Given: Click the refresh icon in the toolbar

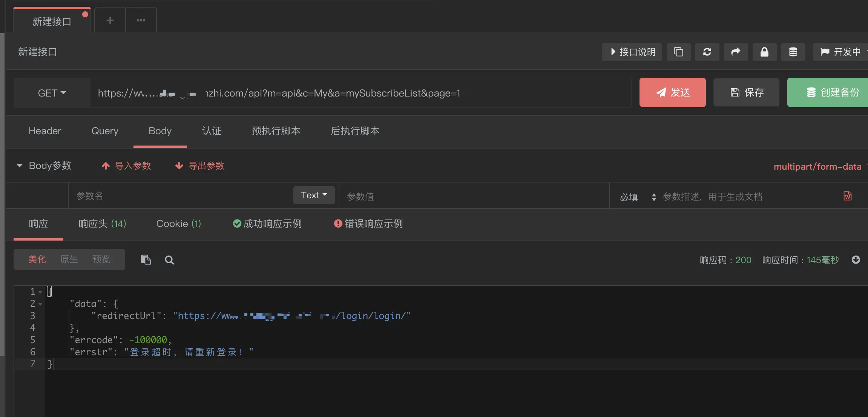Looking at the screenshot, I should click(707, 52).
